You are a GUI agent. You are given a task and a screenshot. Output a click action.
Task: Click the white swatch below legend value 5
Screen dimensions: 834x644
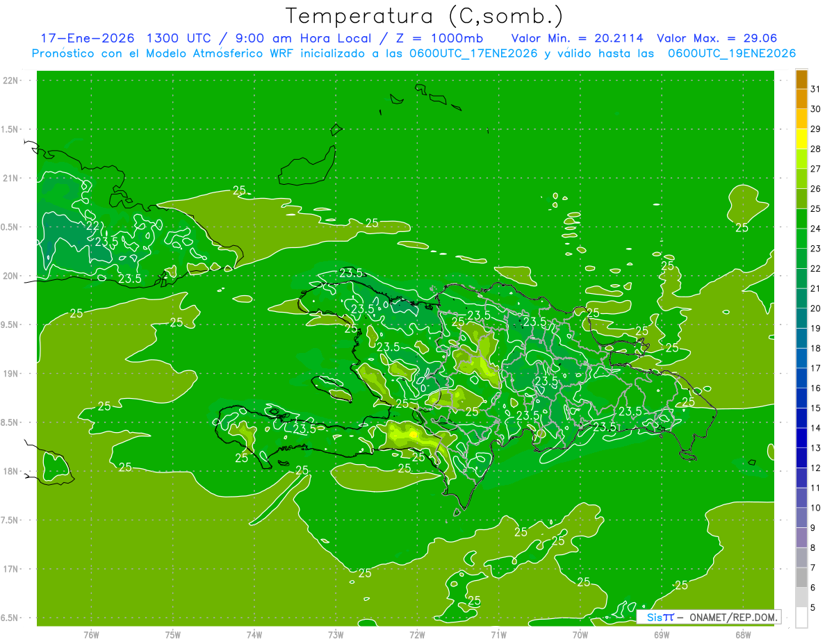801,618
